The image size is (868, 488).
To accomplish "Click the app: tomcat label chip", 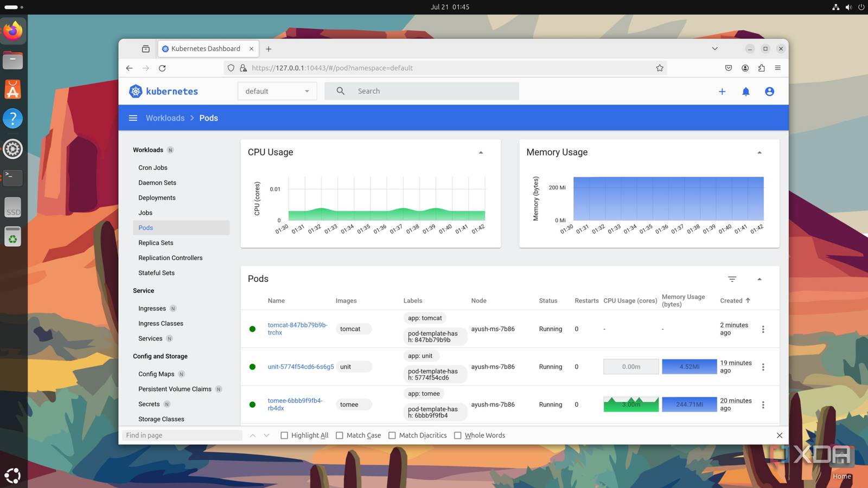I will coord(425,318).
